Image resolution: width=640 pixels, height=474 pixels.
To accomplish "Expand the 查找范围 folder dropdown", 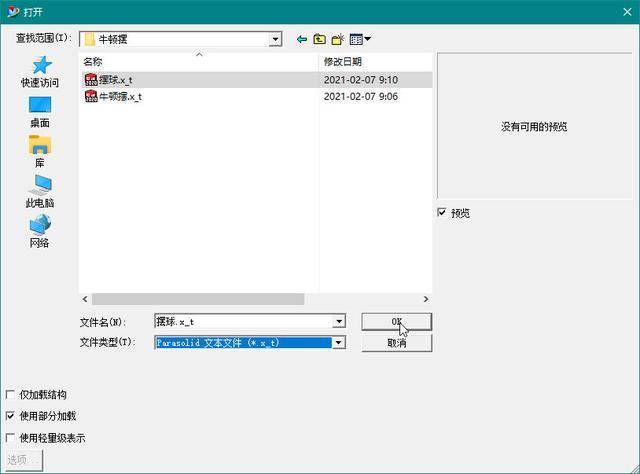I will tap(276, 40).
